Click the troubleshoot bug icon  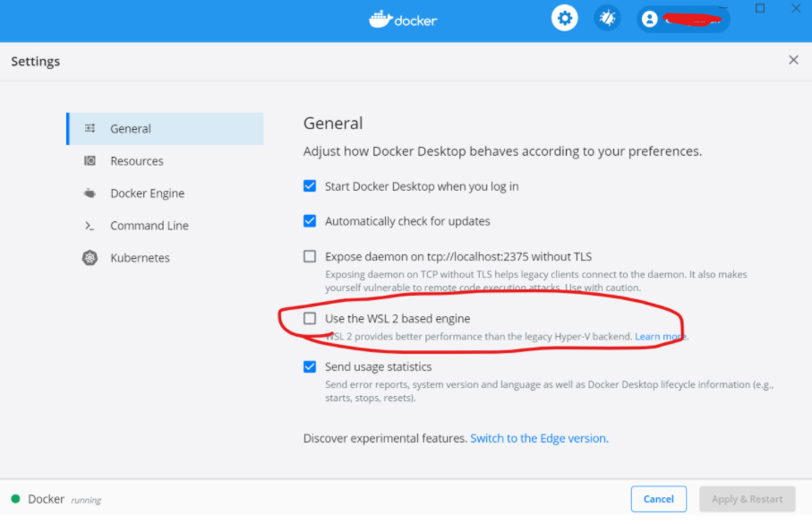[x=607, y=18]
